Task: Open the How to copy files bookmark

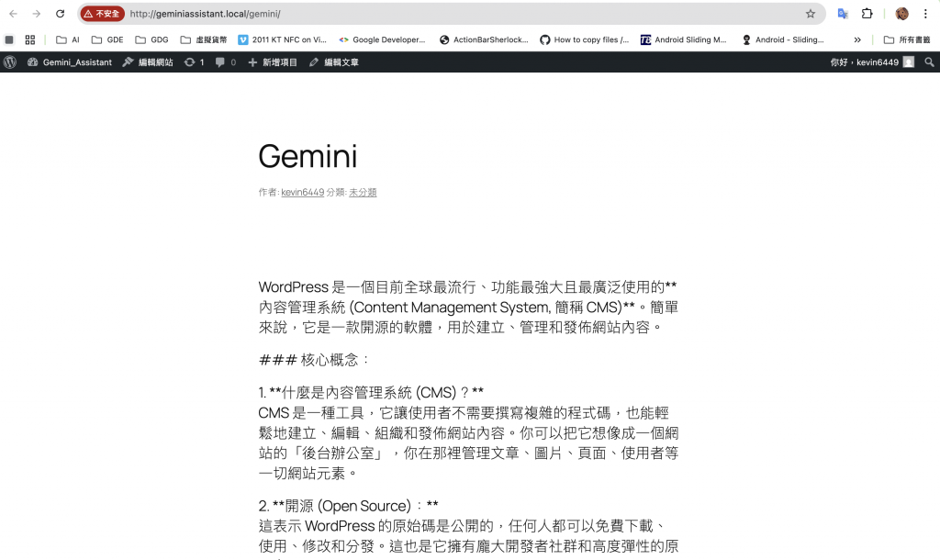Action: [x=585, y=39]
